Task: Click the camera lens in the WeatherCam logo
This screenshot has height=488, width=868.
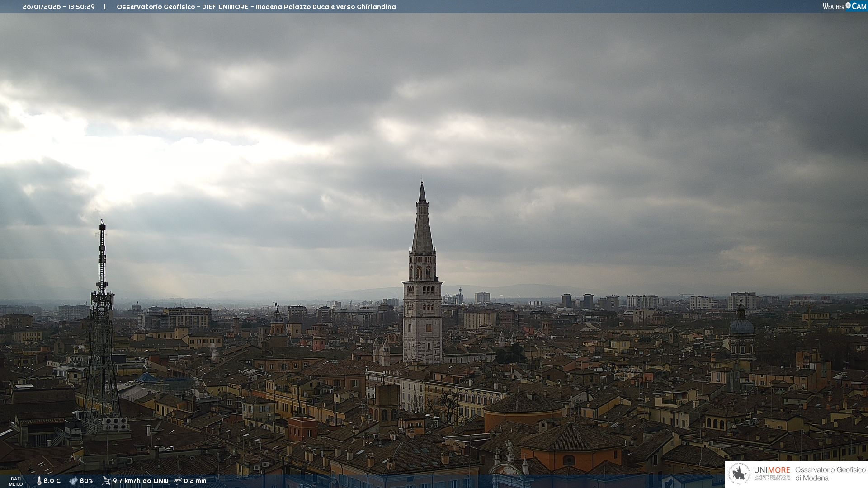Action: coord(848,5)
